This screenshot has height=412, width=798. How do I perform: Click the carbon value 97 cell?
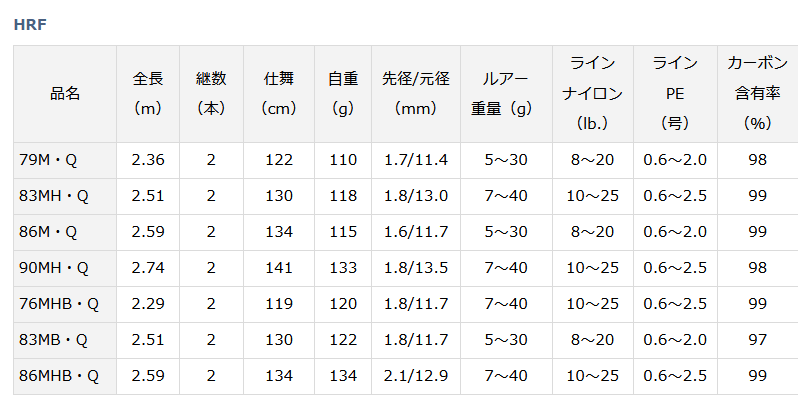758,340
